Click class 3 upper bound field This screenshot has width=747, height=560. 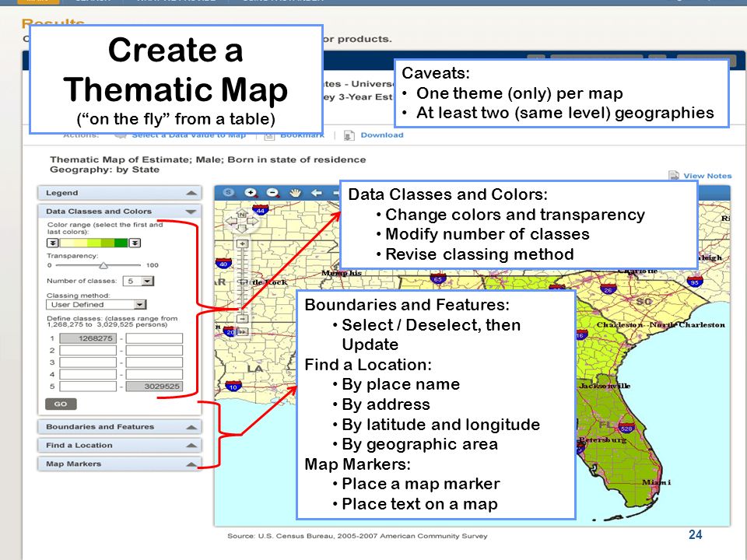click(x=154, y=362)
